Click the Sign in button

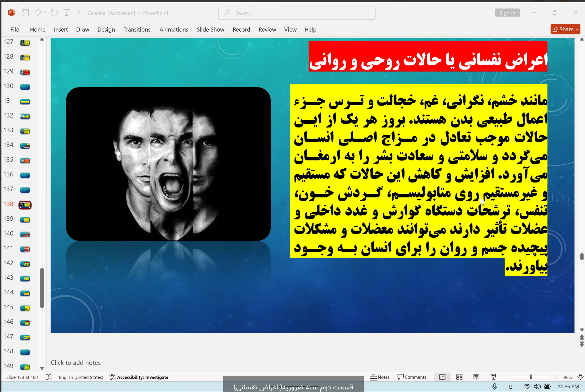[x=507, y=13]
